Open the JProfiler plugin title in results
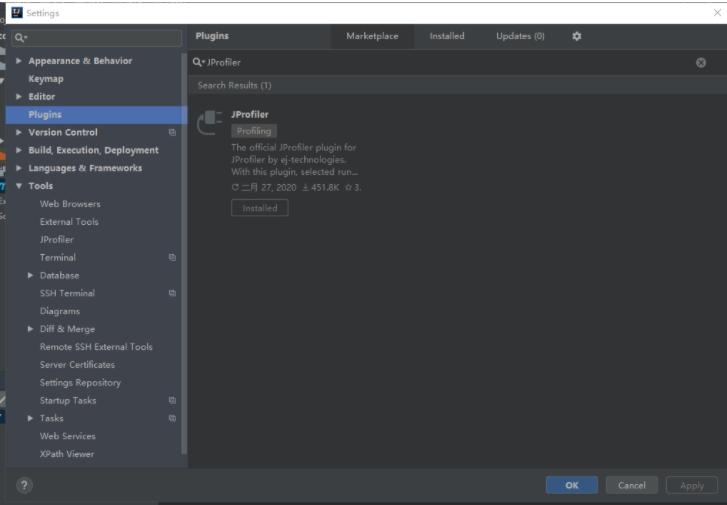The image size is (727, 505). (249, 115)
